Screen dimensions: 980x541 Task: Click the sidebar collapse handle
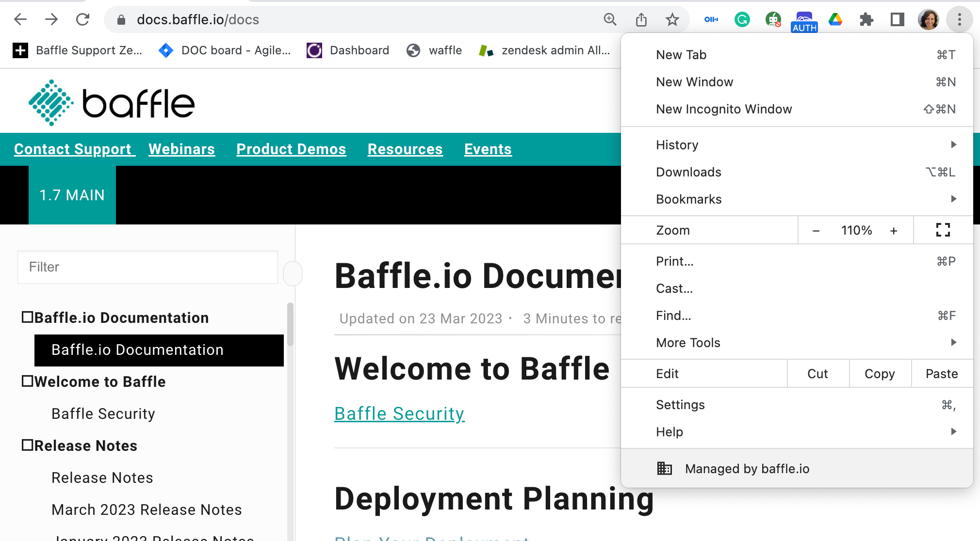click(293, 274)
